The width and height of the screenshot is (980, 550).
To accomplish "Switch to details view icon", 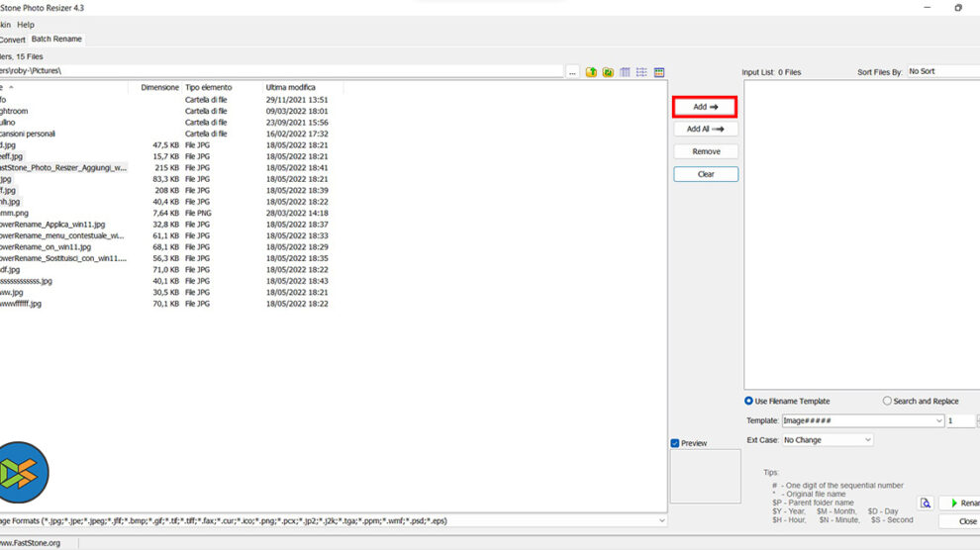I will point(641,72).
